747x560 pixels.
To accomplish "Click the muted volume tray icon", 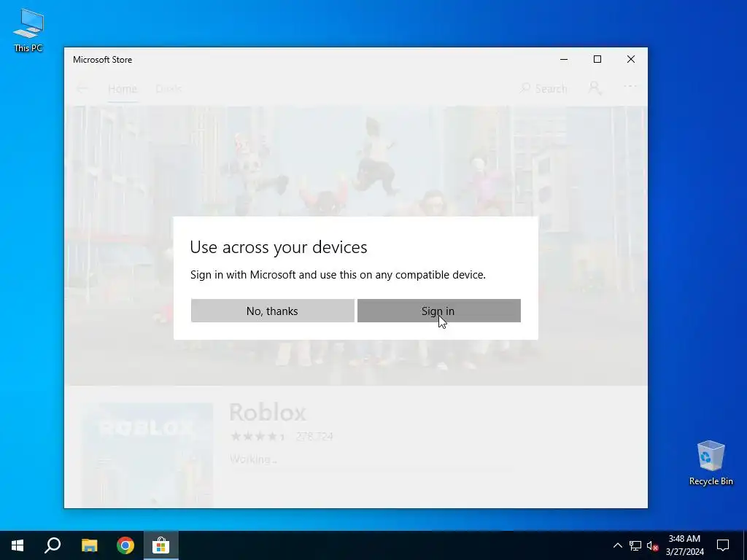I will point(652,545).
